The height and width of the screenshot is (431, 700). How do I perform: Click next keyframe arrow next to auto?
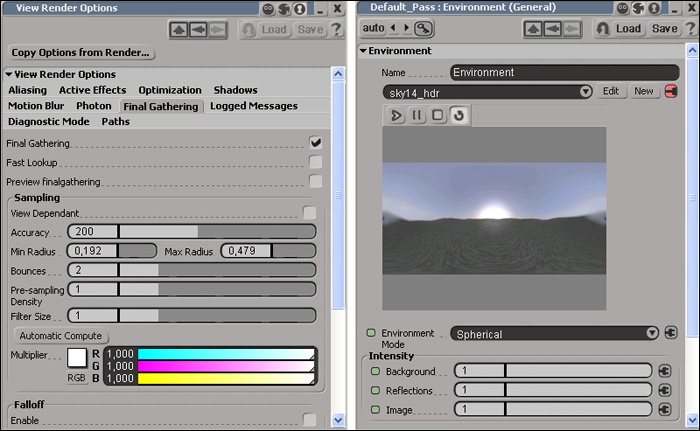click(406, 28)
